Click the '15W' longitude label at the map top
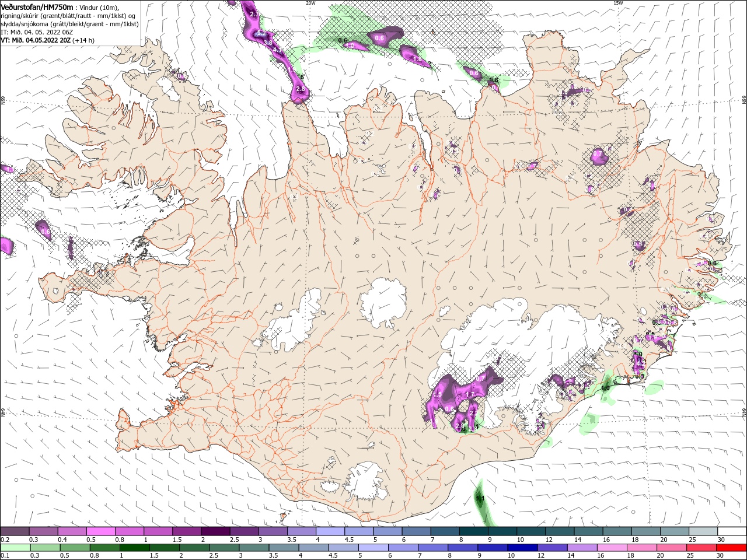 pos(618,3)
